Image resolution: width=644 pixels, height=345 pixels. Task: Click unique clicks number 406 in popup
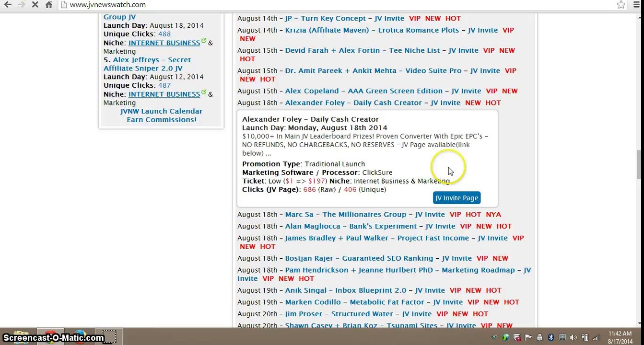click(350, 190)
